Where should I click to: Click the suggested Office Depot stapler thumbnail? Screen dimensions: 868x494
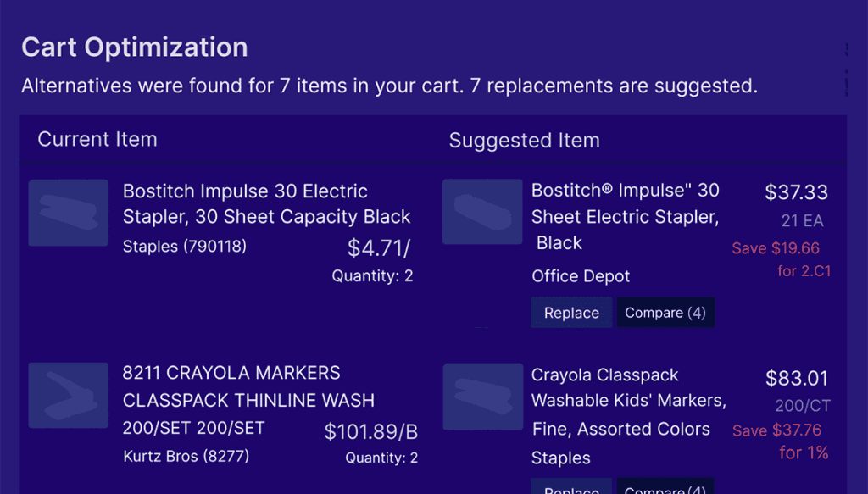[x=482, y=211]
